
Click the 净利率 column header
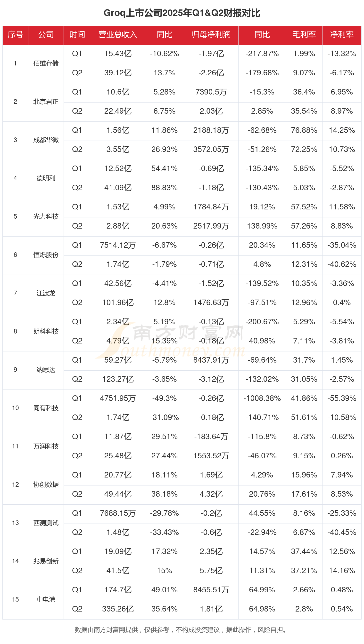(341, 34)
